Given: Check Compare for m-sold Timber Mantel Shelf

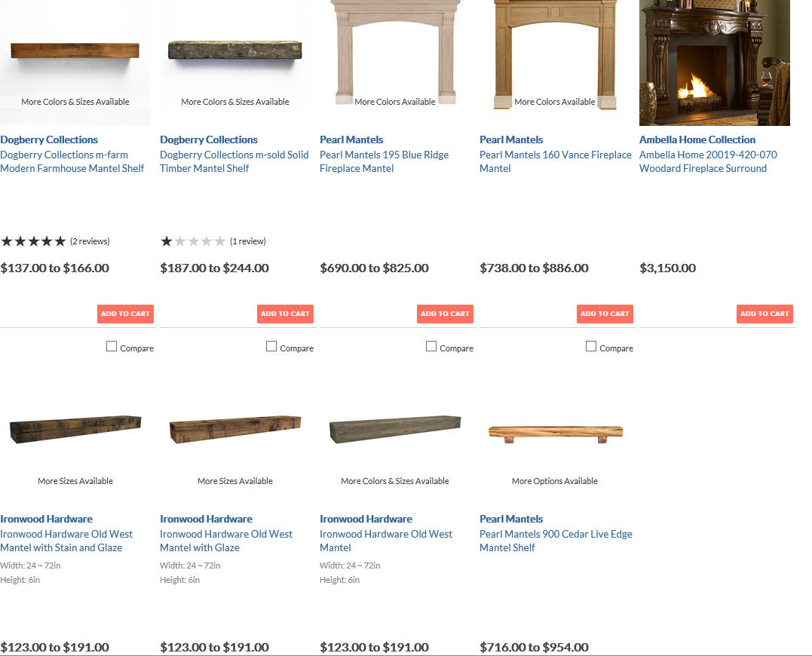Looking at the screenshot, I should click(x=271, y=346).
